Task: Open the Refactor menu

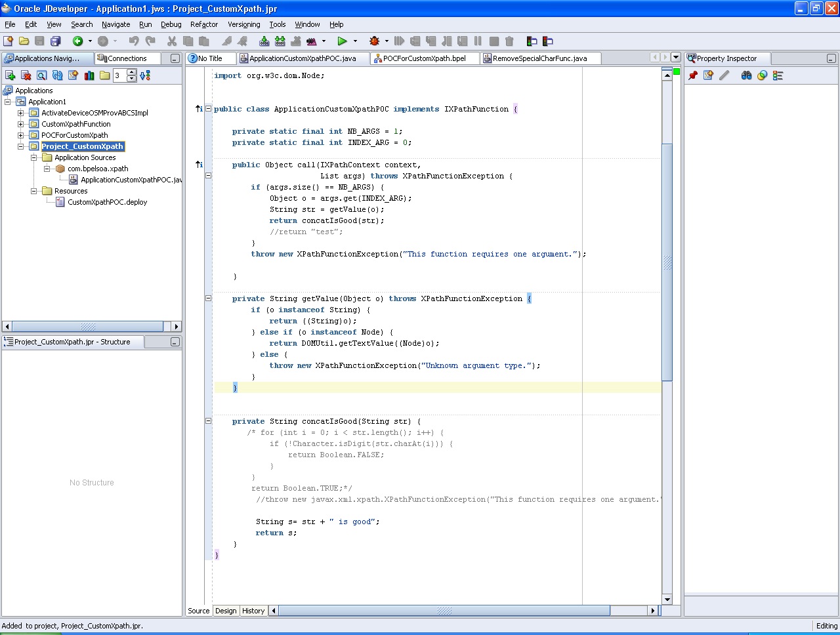Action: 204,24
